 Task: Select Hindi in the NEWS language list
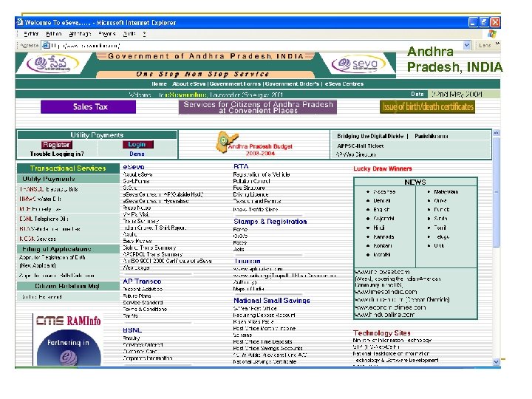tap(378, 228)
